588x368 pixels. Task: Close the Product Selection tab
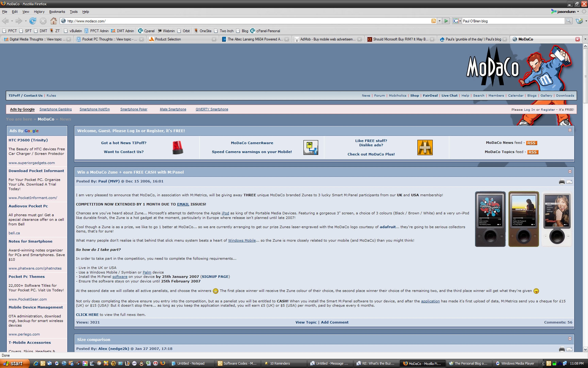click(x=214, y=39)
